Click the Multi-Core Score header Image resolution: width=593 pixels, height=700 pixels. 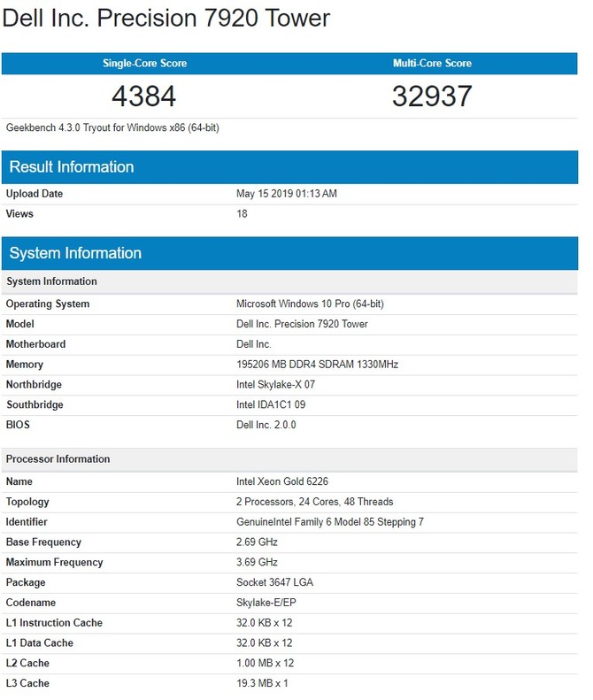[x=432, y=64]
